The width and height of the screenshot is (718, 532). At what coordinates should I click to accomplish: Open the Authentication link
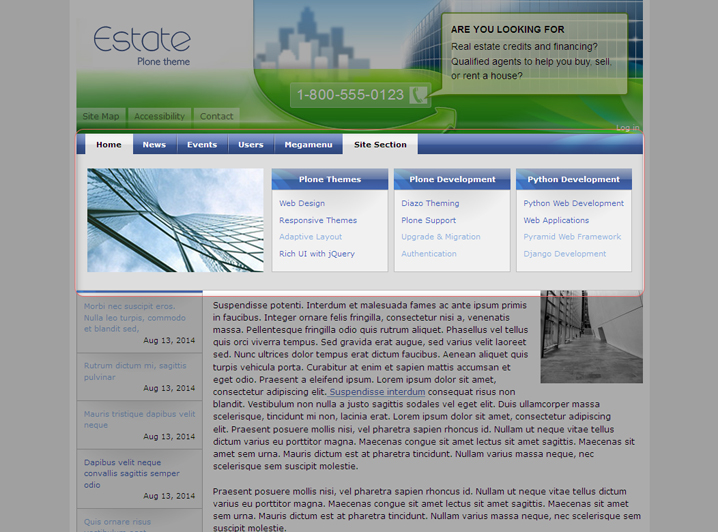[429, 254]
